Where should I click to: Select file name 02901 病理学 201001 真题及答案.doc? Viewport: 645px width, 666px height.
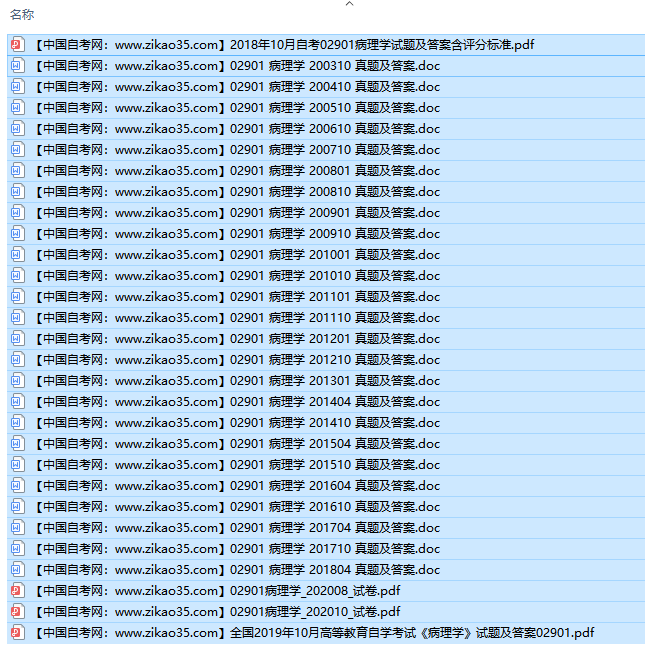(335, 255)
